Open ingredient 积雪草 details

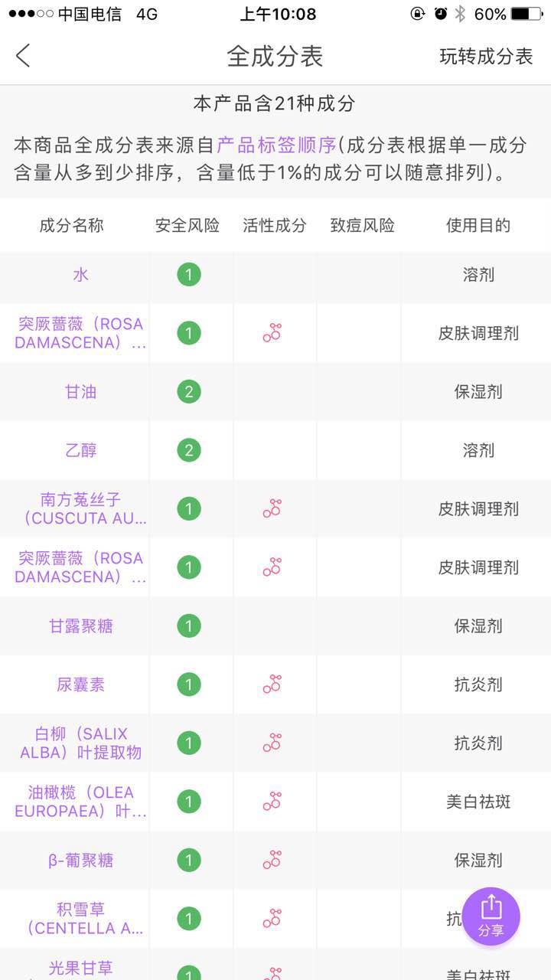tap(81, 918)
